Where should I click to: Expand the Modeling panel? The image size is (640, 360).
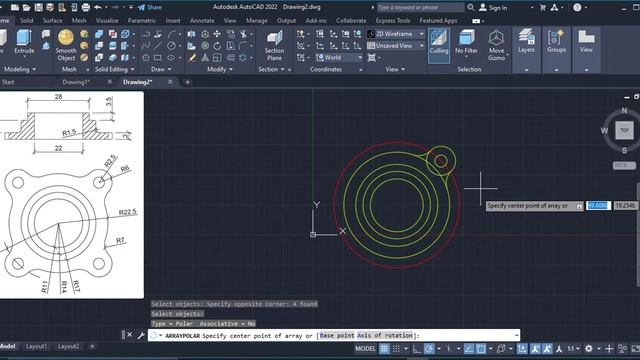[x=19, y=69]
